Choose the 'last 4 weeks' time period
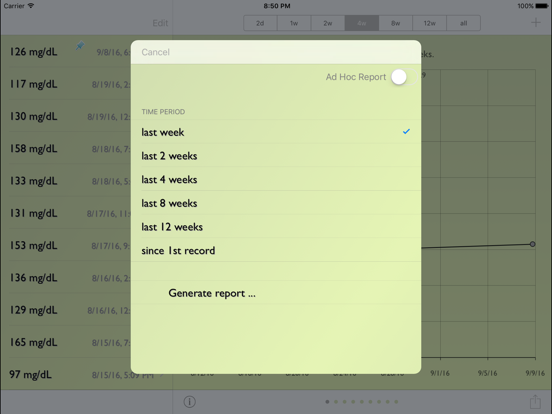 coord(276,179)
